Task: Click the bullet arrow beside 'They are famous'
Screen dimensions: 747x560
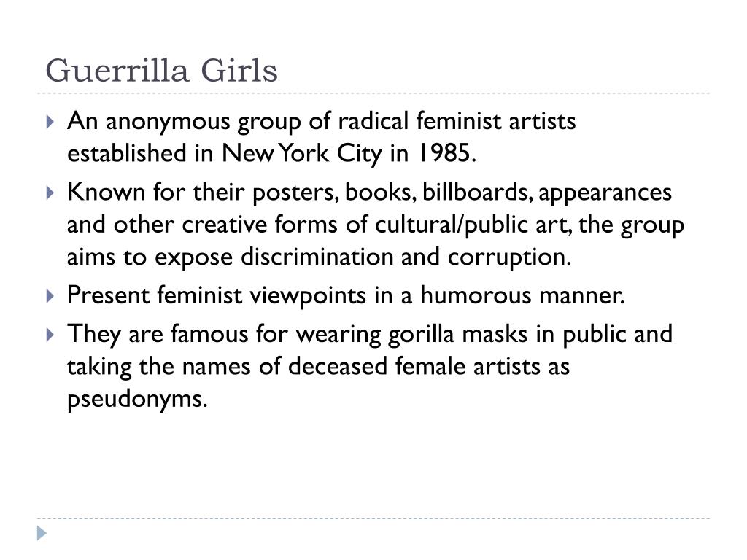Action: (50, 335)
